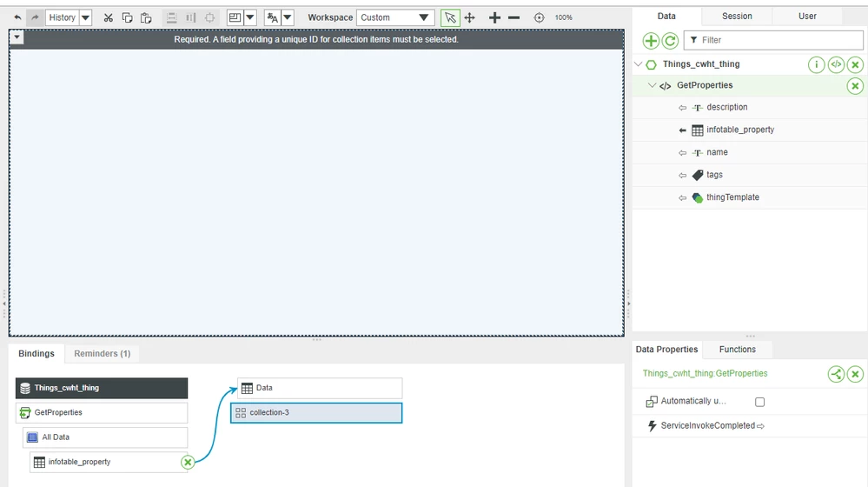Collapse the Things_cwht_thing tree node

click(x=639, y=64)
